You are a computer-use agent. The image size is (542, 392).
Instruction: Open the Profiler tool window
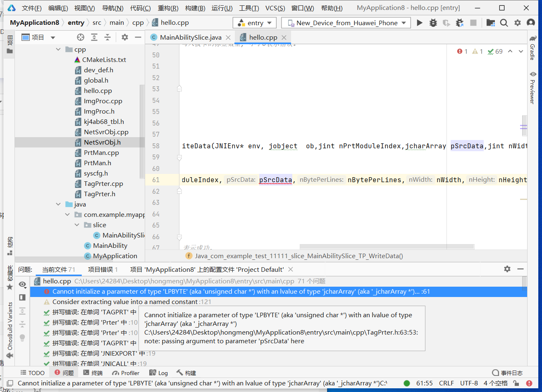pyautogui.click(x=126, y=373)
